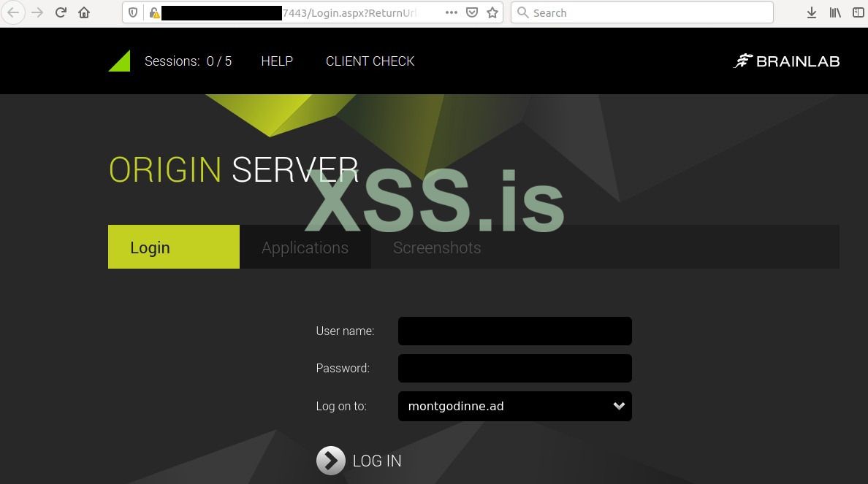Click the browser Search box

(x=642, y=12)
